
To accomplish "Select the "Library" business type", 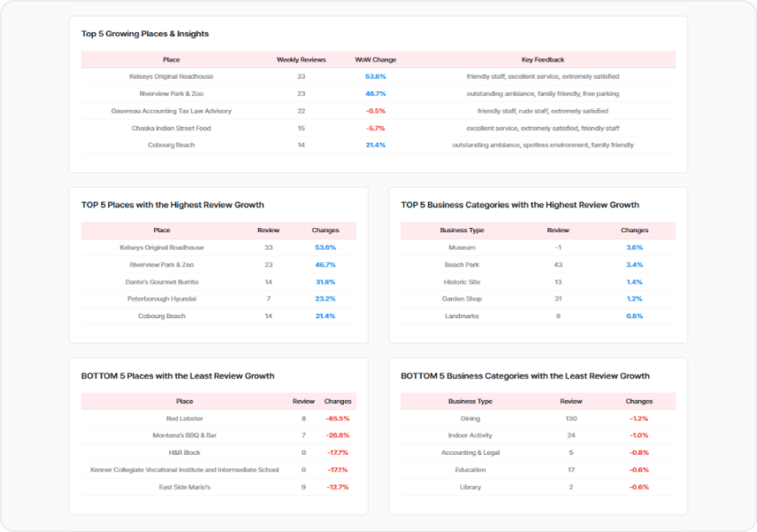I will tap(470, 487).
